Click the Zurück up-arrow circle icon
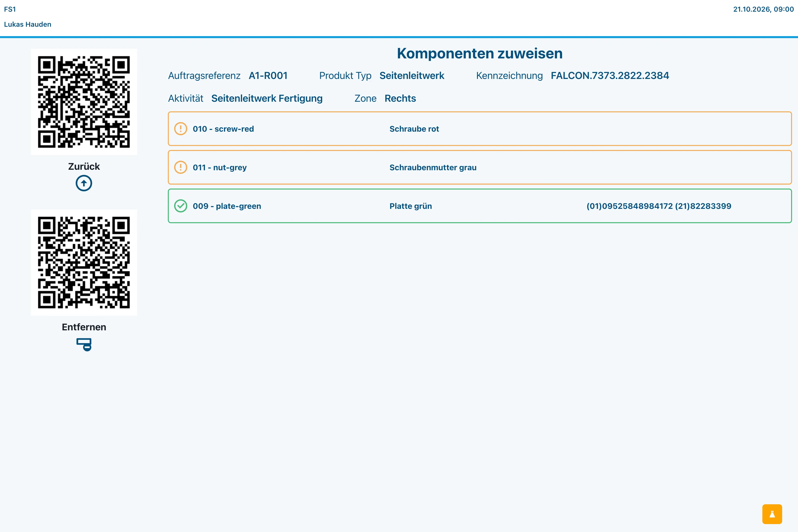Screen dimensions: 798x532 84,183
